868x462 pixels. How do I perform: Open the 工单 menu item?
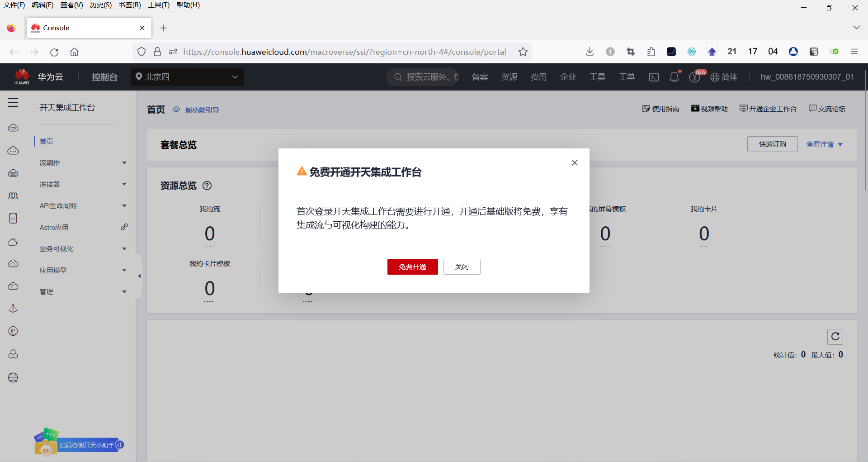click(627, 76)
